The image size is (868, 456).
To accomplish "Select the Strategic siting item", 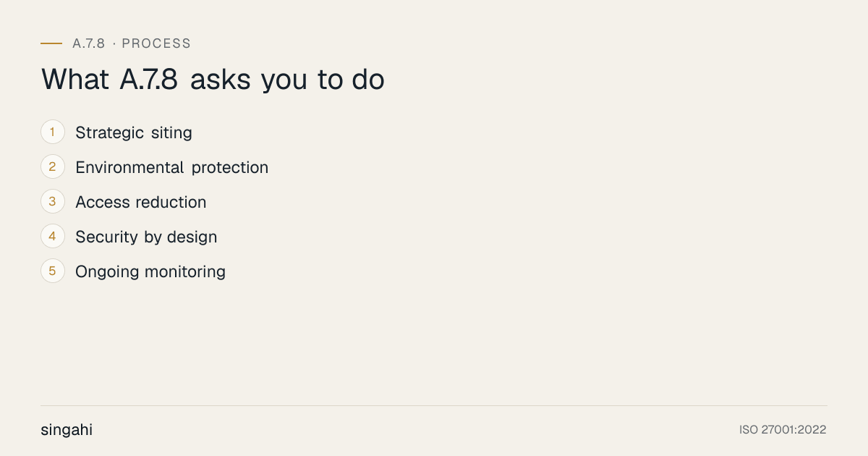I will [x=134, y=132].
